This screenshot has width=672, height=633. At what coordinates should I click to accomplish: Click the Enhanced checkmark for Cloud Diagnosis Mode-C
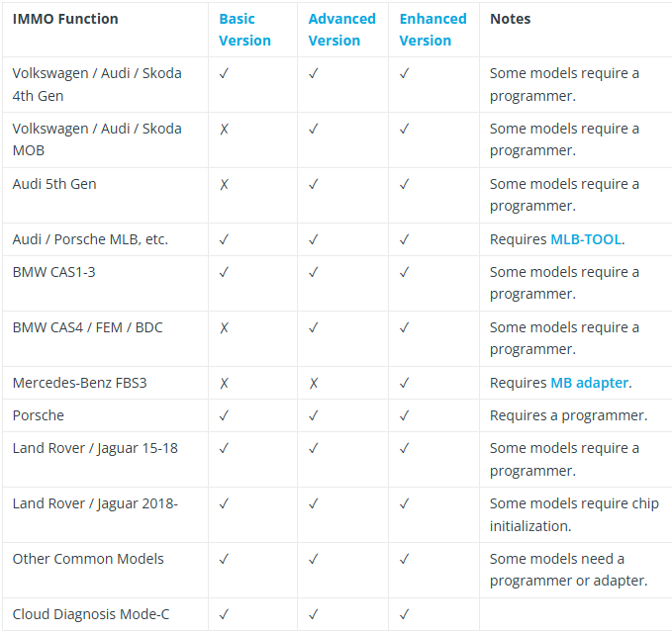click(x=404, y=614)
